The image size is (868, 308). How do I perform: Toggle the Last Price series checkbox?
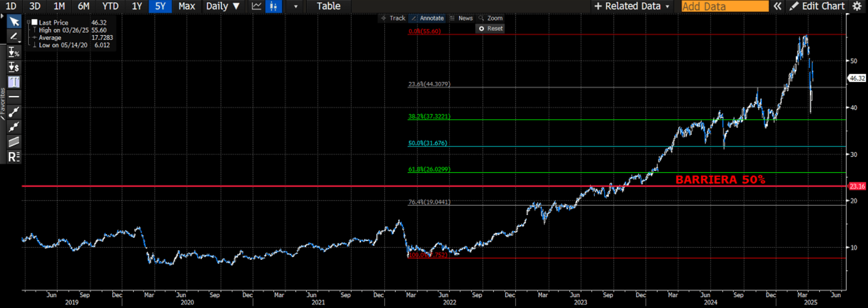pos(35,22)
